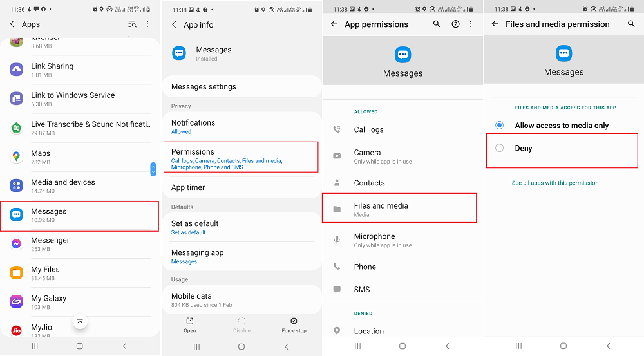Tap the MyJio app icon
644x356 pixels.
click(x=17, y=330)
